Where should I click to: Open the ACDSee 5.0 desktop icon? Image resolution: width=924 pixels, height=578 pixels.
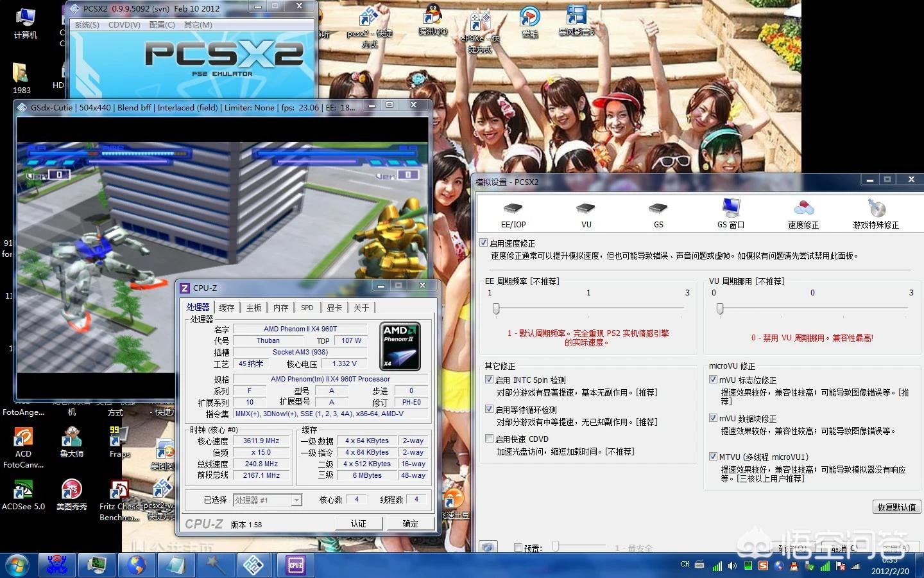click(x=23, y=491)
